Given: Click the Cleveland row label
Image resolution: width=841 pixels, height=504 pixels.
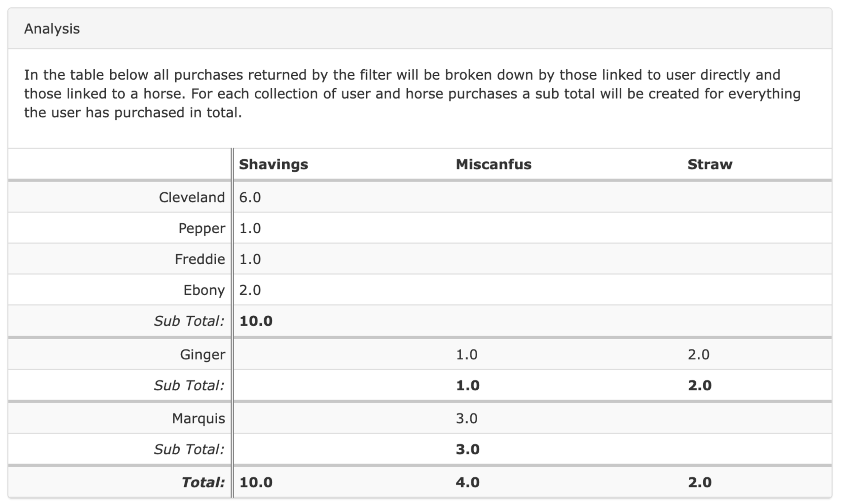Looking at the screenshot, I should click(192, 197).
